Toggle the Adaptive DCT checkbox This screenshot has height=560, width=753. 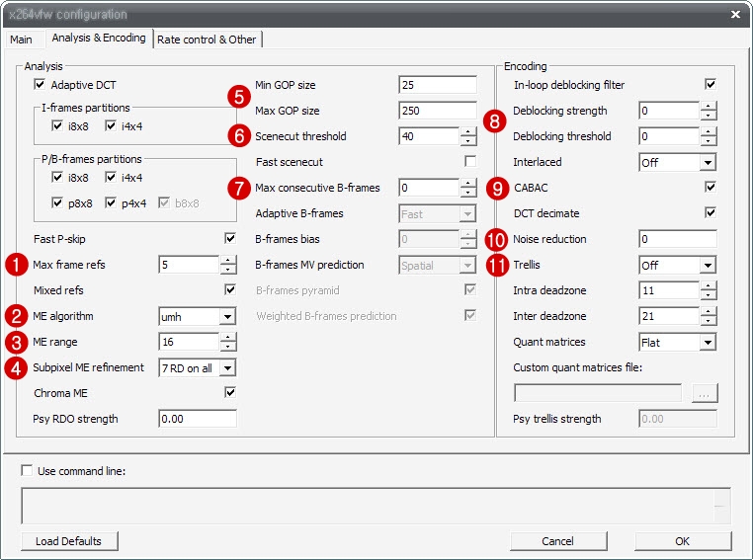click(x=40, y=85)
